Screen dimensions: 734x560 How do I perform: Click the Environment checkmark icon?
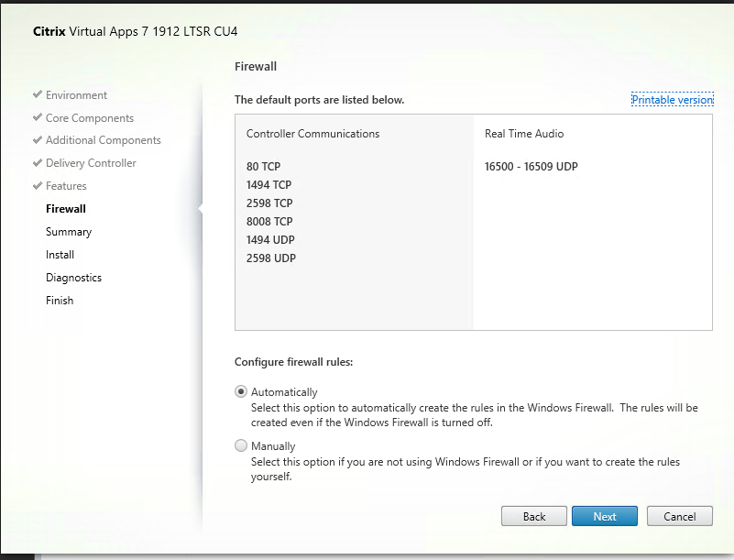[x=38, y=94]
